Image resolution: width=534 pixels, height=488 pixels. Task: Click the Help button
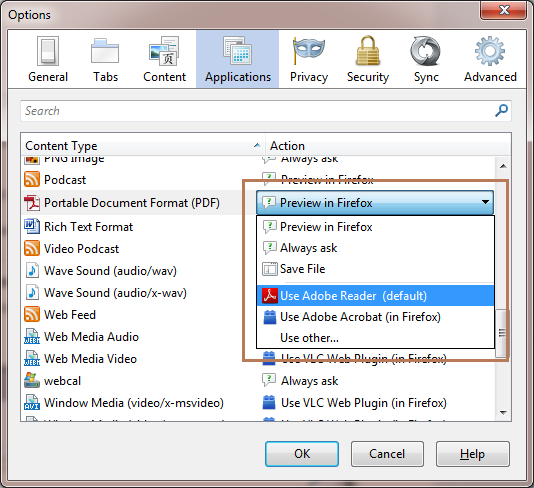[x=473, y=454]
